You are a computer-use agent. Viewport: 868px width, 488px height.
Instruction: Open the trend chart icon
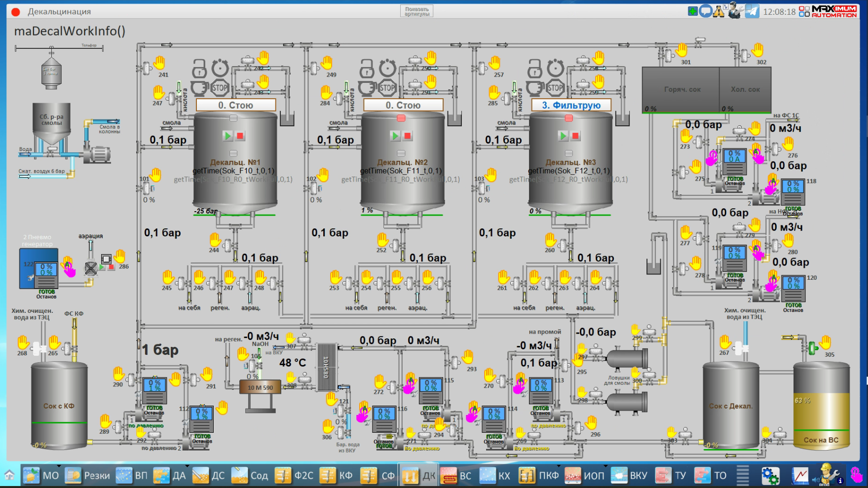click(x=800, y=476)
